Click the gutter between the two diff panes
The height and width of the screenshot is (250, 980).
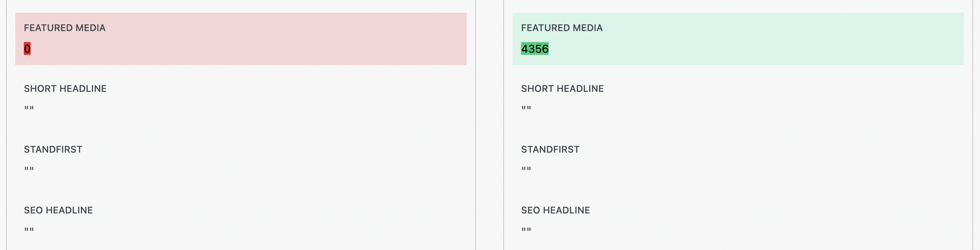490,128
